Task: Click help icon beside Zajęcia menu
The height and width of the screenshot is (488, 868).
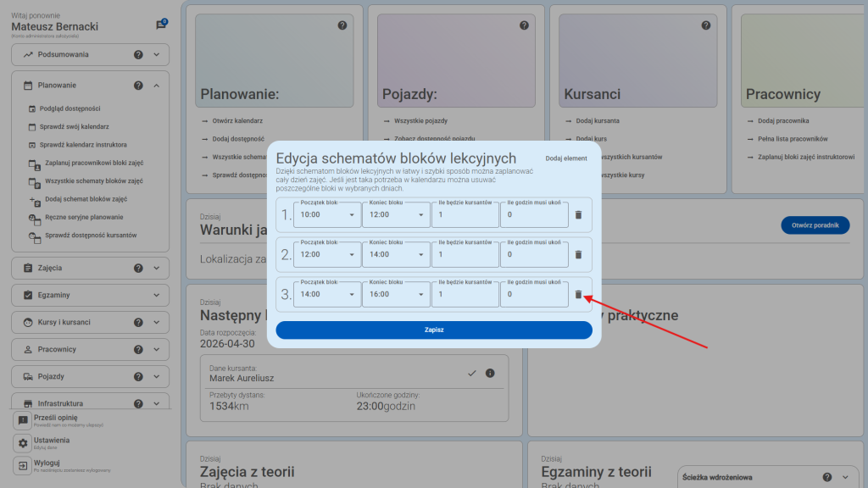Action: 138,269
